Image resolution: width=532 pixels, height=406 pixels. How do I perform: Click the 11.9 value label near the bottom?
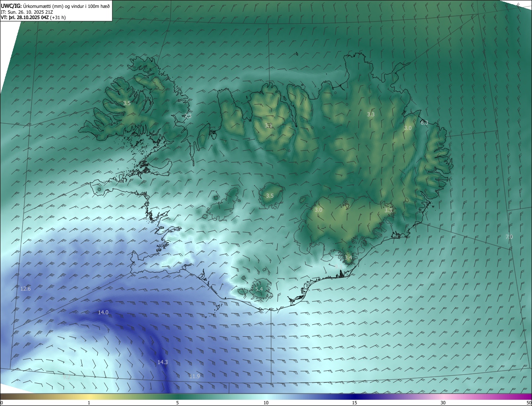195,377
